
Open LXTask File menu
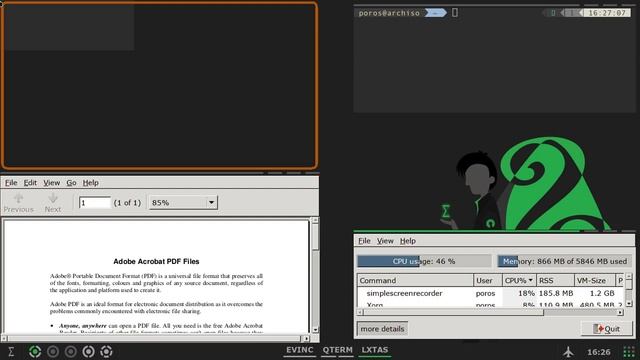click(x=364, y=241)
